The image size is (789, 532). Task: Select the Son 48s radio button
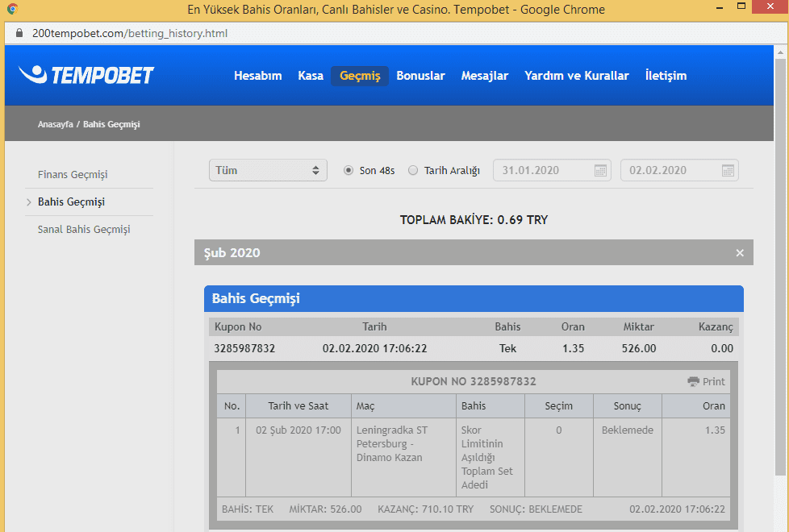point(349,170)
